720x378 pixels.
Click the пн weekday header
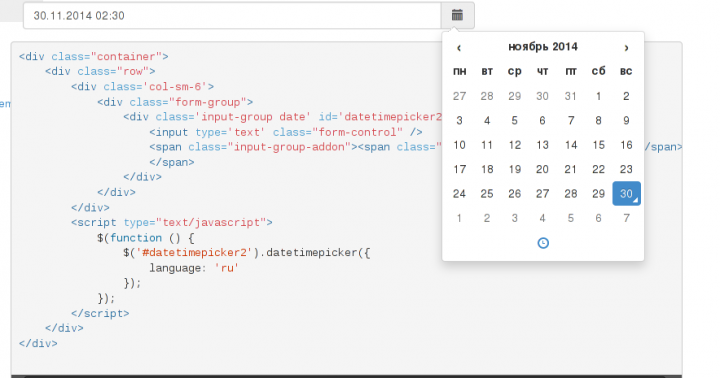459,71
